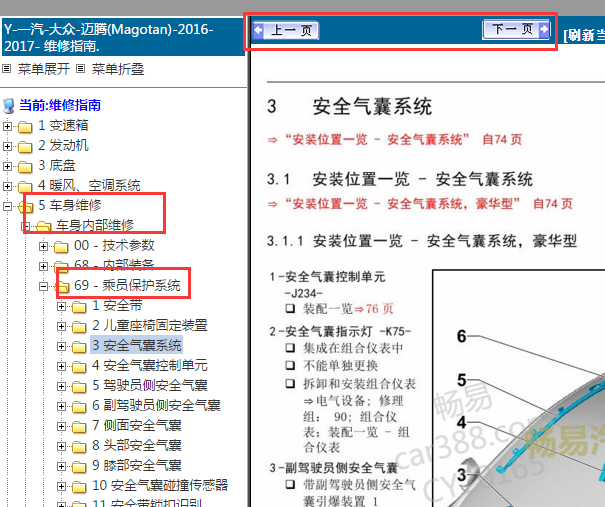605x507 pixels.
Task: Expand the 10 安全气囊碰撞传感器 node
Action: click(61, 487)
